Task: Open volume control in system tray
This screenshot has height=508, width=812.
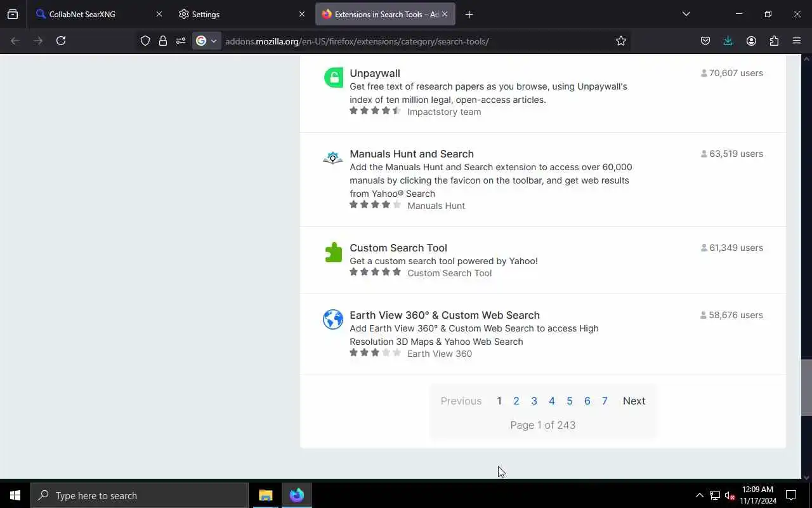Action: pyautogui.click(x=730, y=495)
